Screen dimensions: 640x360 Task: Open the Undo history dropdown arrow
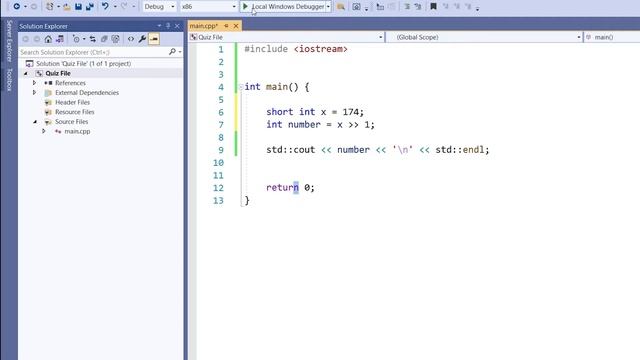click(115, 7)
